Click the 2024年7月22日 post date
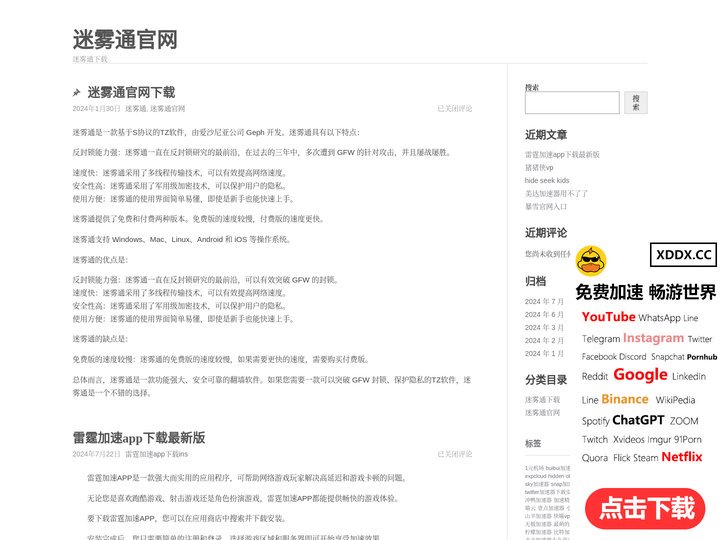The width and height of the screenshot is (720, 540). pos(96,454)
